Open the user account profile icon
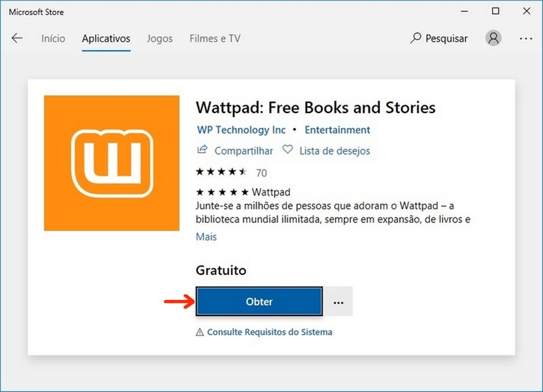The image size is (543, 392). click(493, 38)
